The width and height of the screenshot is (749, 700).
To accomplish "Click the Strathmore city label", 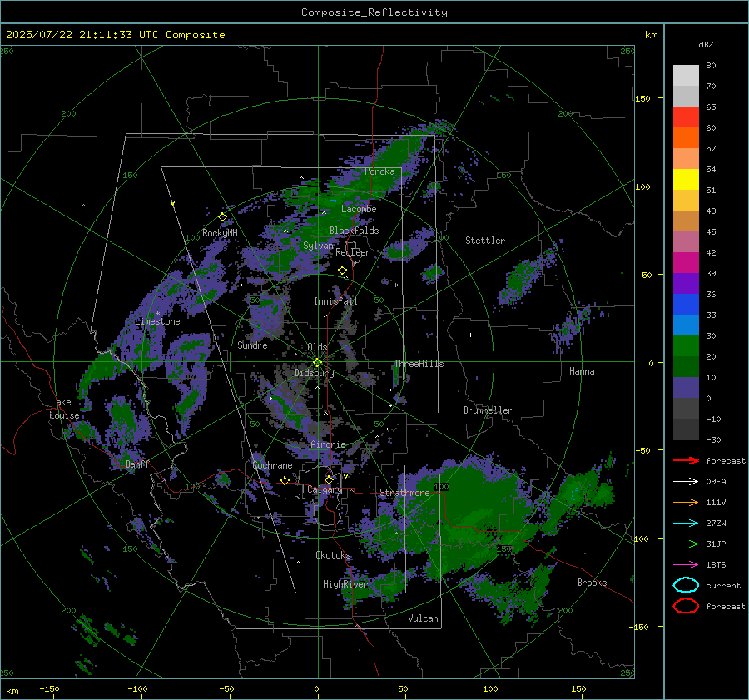I will point(404,493).
